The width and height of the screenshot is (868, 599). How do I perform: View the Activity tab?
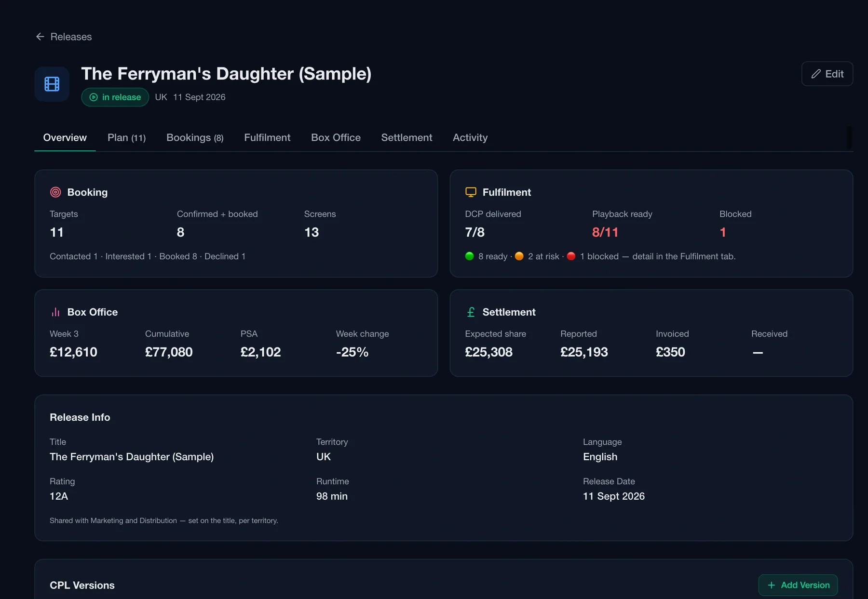click(x=470, y=138)
